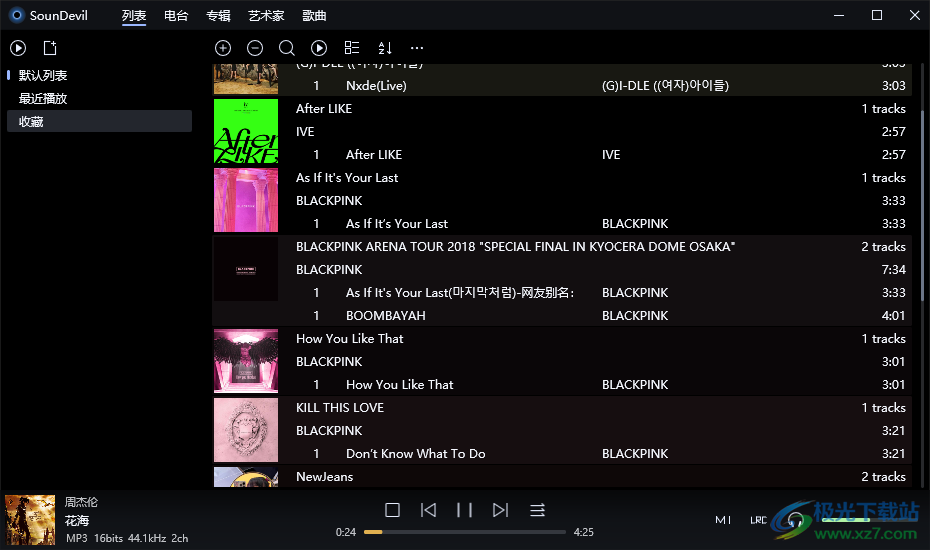Screen dimensions: 930x550
Task: Open the more options ellipsis menu
Action: 417,48
